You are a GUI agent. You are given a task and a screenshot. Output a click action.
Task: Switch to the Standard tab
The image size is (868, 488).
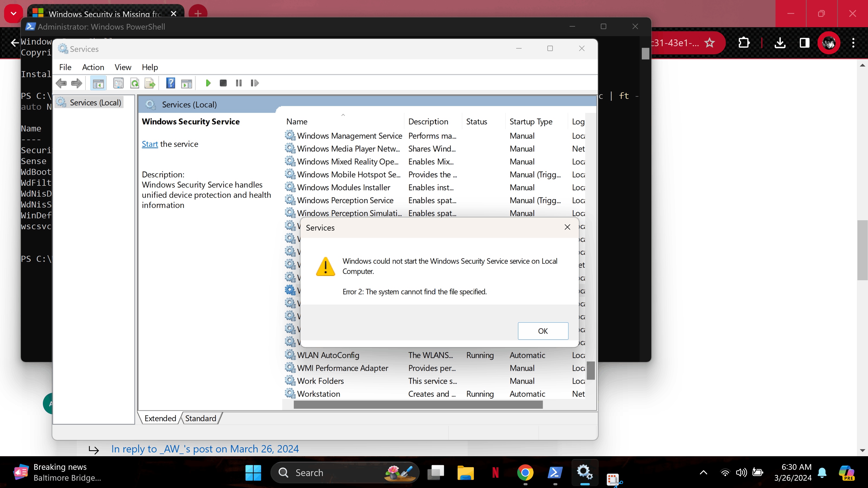click(201, 418)
